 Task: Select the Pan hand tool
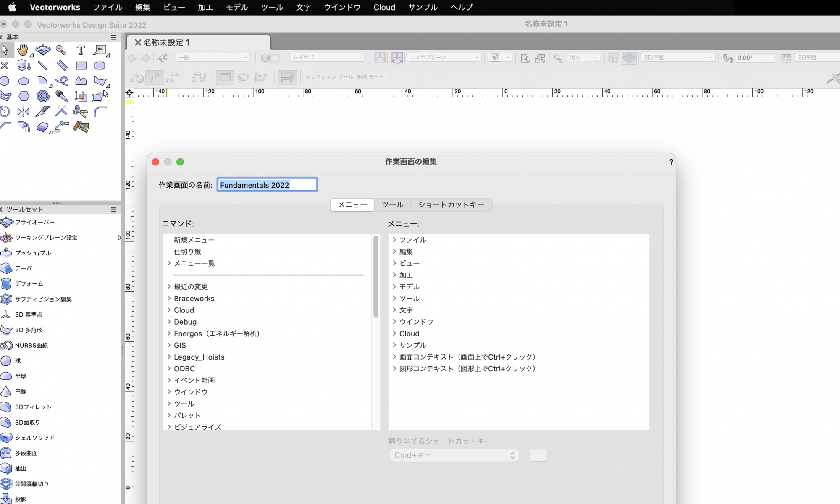point(23,50)
